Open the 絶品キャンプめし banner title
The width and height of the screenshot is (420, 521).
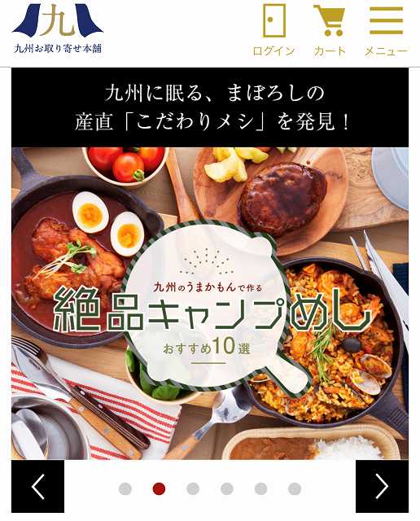click(x=212, y=310)
